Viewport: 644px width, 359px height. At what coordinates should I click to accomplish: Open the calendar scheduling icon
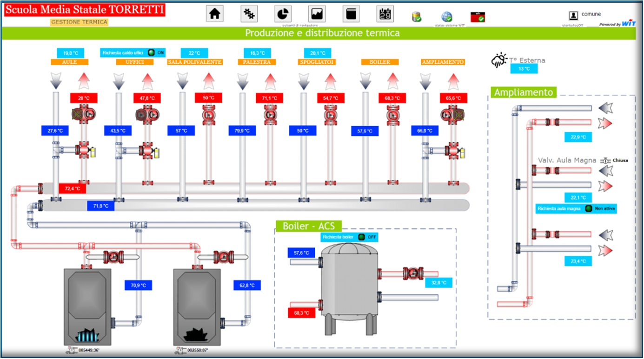pos(385,14)
